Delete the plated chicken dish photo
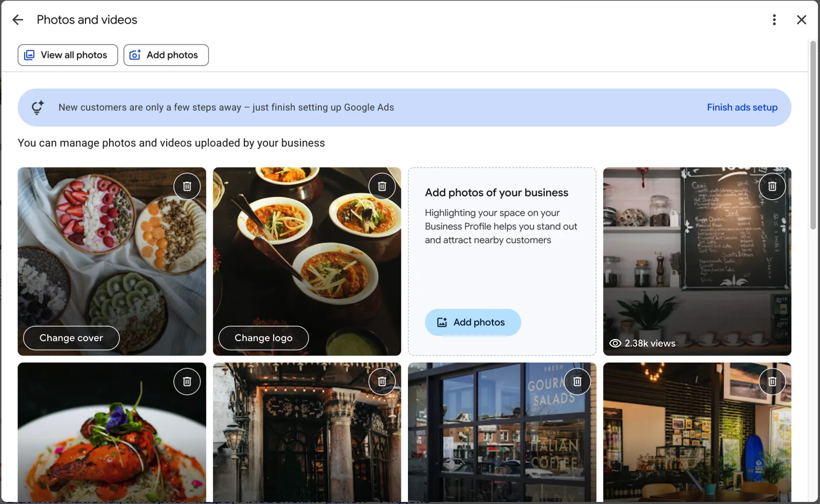Screen dimensions: 820x504 point(187,382)
